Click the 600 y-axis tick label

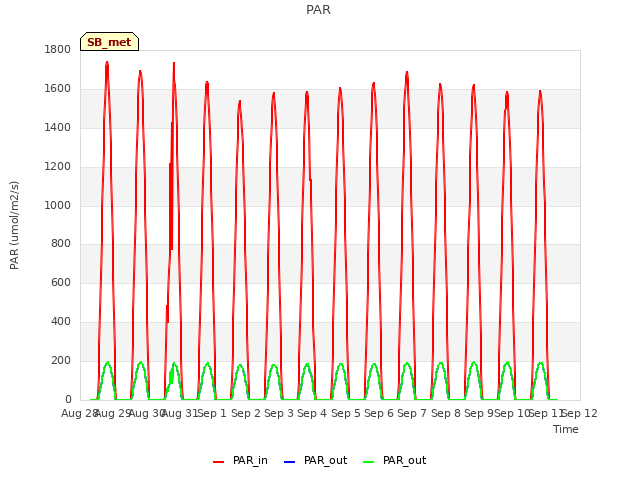61,282
